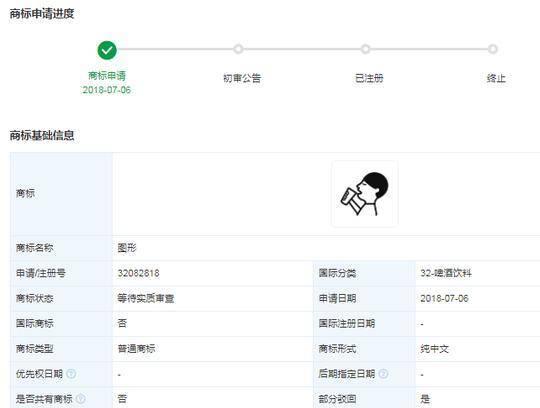Click the 商标申请进度 heading

[x=42, y=14]
